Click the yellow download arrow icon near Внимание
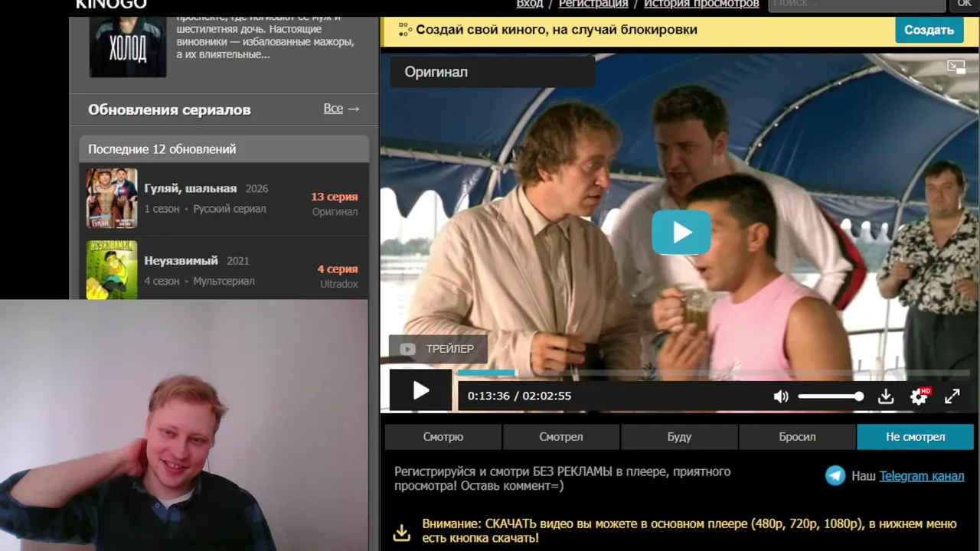 click(402, 532)
